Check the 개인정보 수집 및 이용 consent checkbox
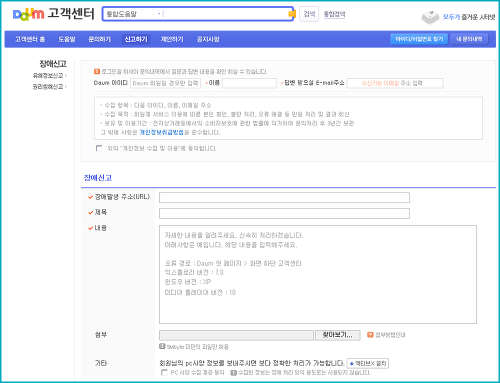Image resolution: width=500 pixels, height=383 pixels. pos(99,148)
